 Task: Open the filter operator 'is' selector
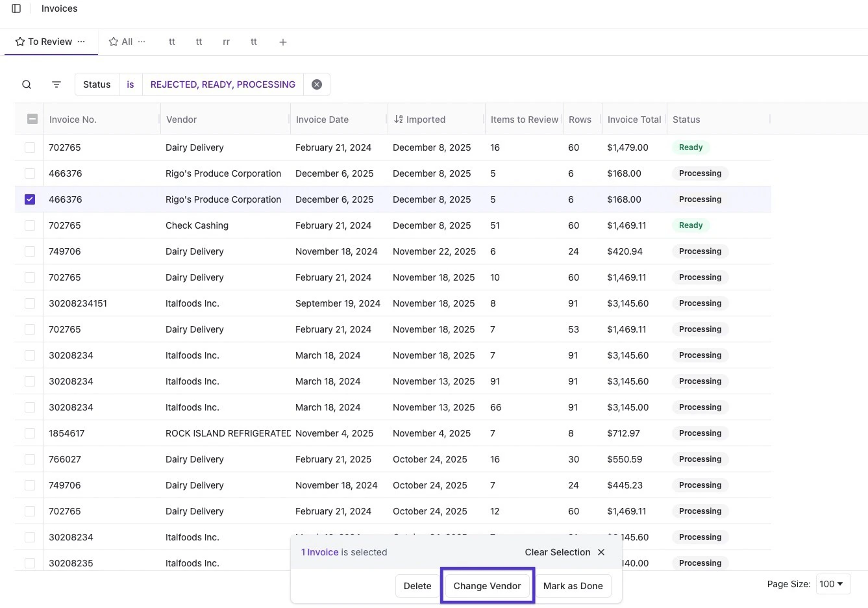130,84
